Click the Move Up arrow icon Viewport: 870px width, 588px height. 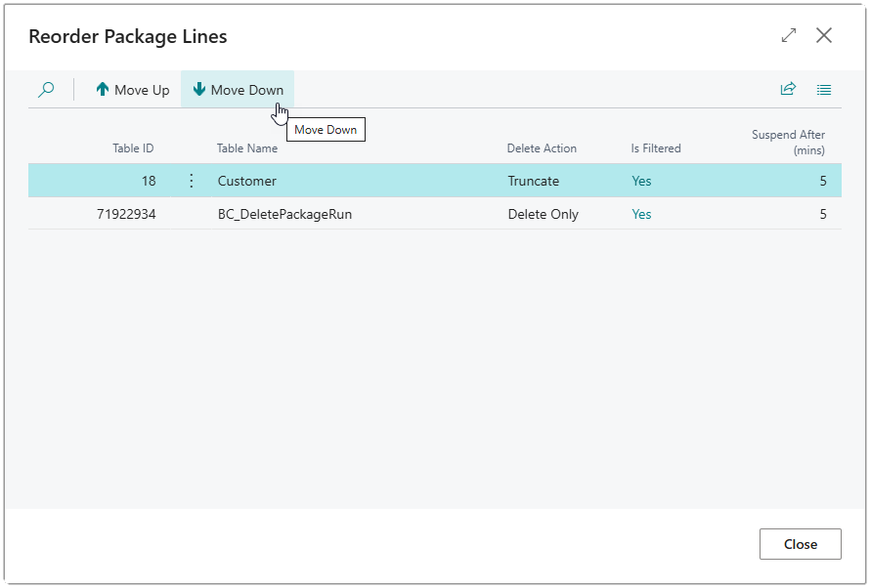click(x=102, y=89)
